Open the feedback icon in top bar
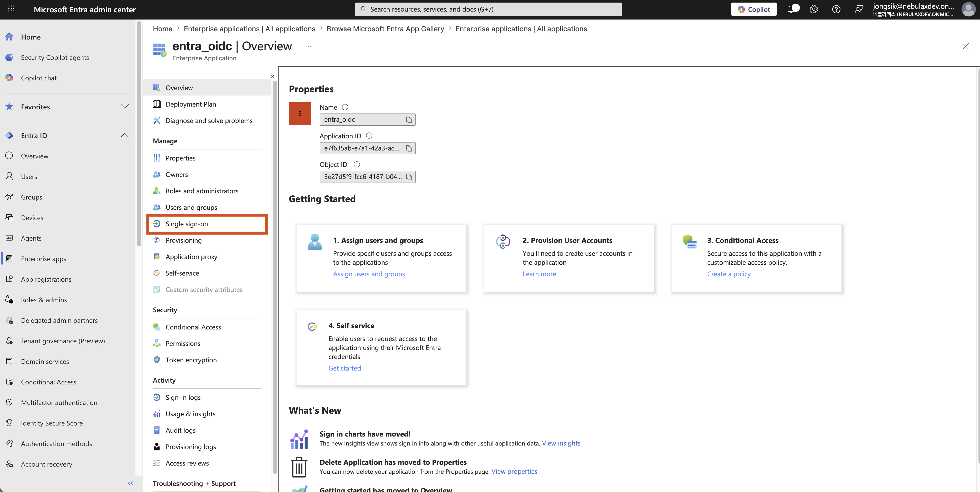Screen dimensions: 980x492 tap(858, 9)
